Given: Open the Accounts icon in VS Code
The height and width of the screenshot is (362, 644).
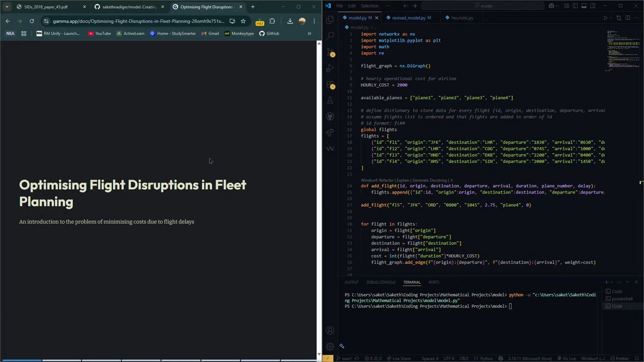Looking at the screenshot, I should [x=330, y=330].
